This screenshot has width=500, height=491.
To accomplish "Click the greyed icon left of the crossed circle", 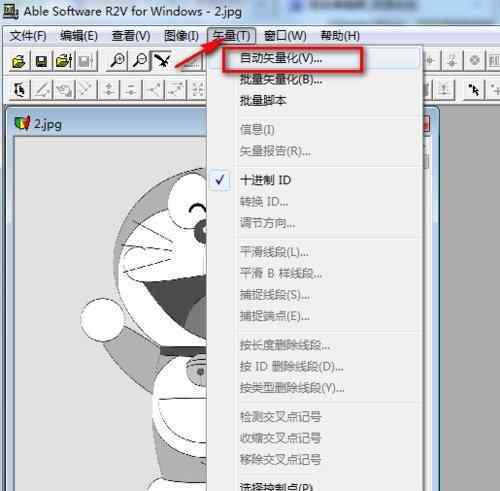I will point(452,61).
